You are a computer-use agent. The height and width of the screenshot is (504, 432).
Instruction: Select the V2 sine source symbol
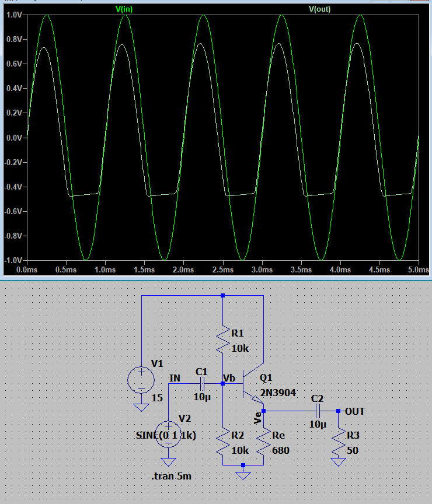click(168, 434)
